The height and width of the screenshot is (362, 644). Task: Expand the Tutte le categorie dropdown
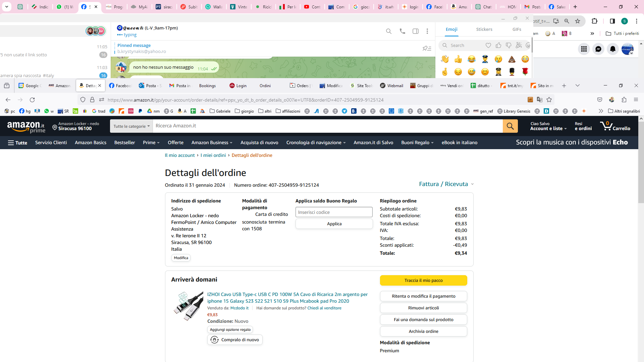[131, 126]
